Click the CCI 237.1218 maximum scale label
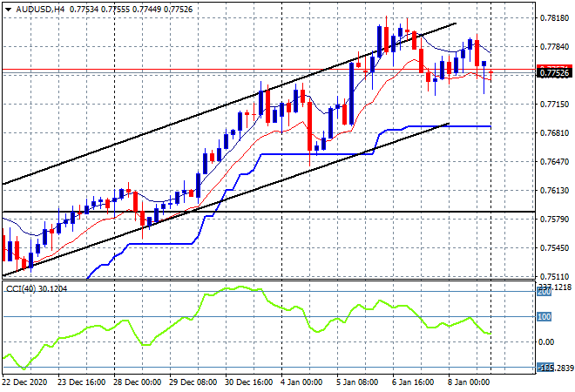575x392 pixels. coord(555,287)
